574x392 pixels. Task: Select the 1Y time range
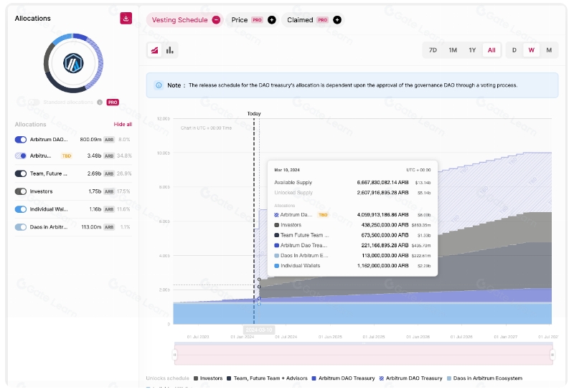472,50
